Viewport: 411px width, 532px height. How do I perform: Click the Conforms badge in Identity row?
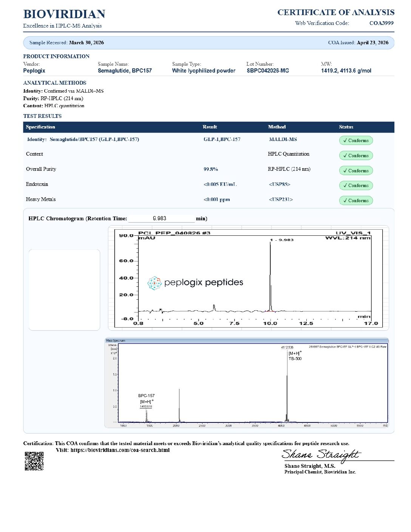click(x=356, y=141)
